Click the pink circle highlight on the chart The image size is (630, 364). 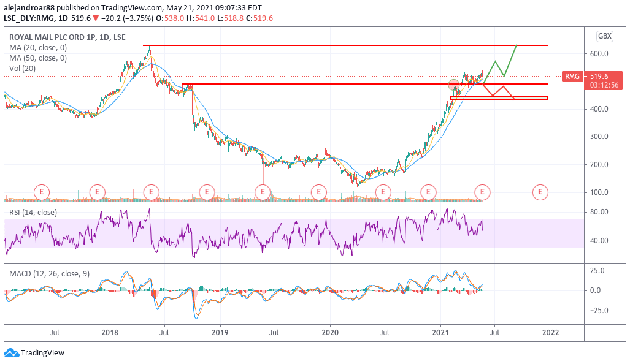tap(453, 85)
